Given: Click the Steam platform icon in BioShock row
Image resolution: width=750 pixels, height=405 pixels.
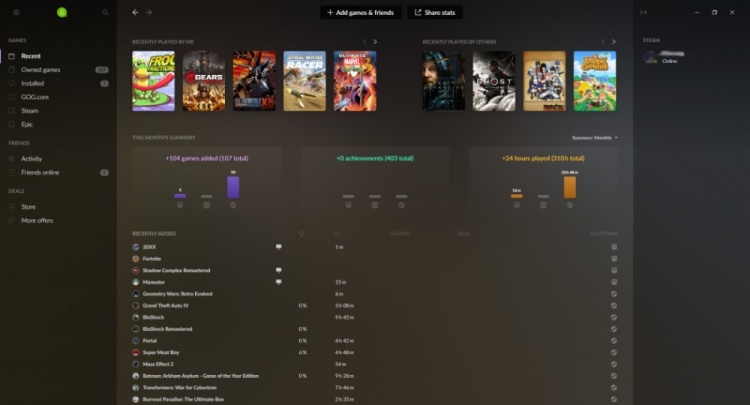Looking at the screenshot, I should (x=614, y=317).
